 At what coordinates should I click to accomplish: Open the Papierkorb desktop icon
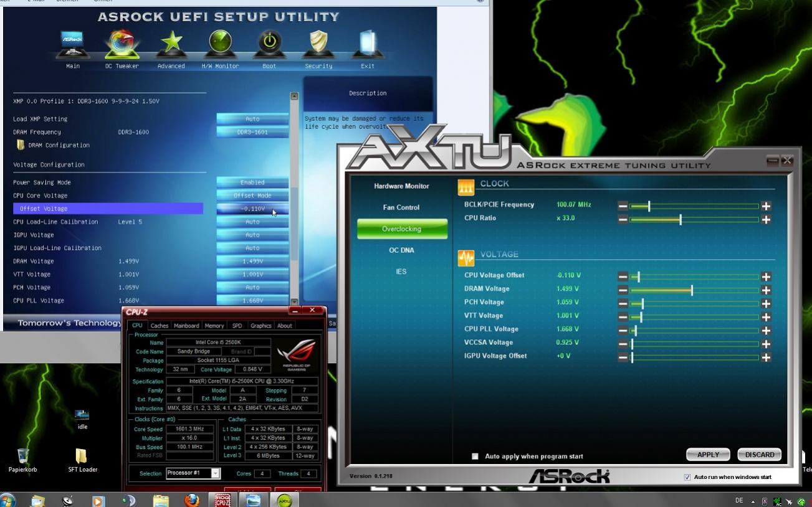coord(22,461)
